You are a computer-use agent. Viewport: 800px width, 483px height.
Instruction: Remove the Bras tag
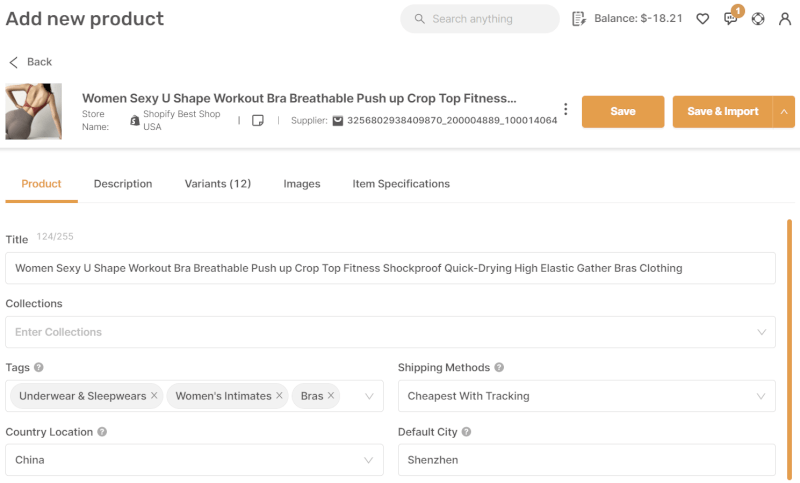[x=331, y=395]
